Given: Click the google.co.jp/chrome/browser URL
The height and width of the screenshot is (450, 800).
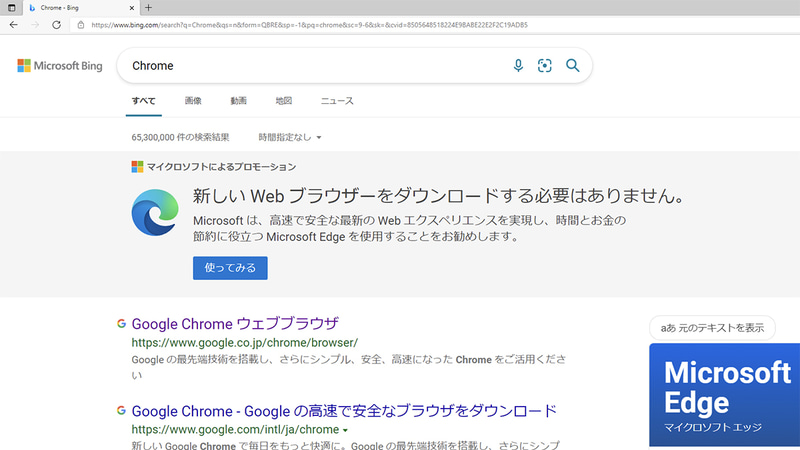Looking at the screenshot, I should (x=245, y=342).
